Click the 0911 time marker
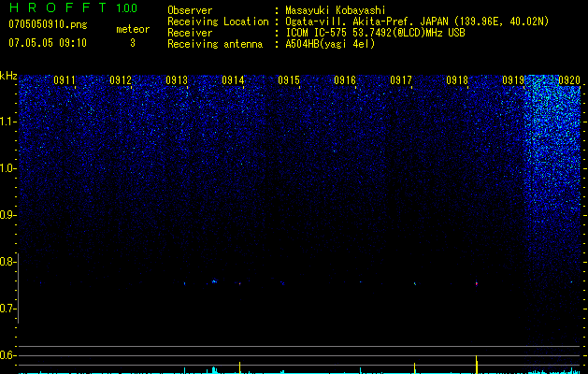Viewport: 588px width, 374px height. (65, 80)
